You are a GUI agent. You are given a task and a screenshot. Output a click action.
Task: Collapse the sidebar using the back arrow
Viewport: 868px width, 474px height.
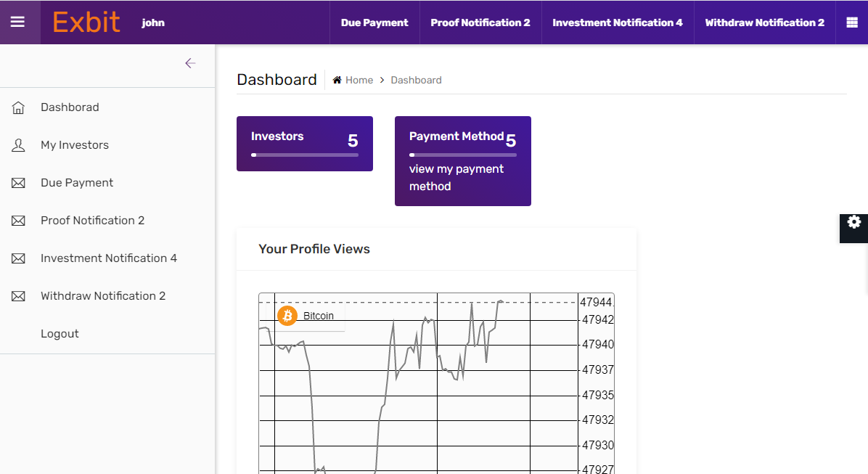[x=190, y=63]
